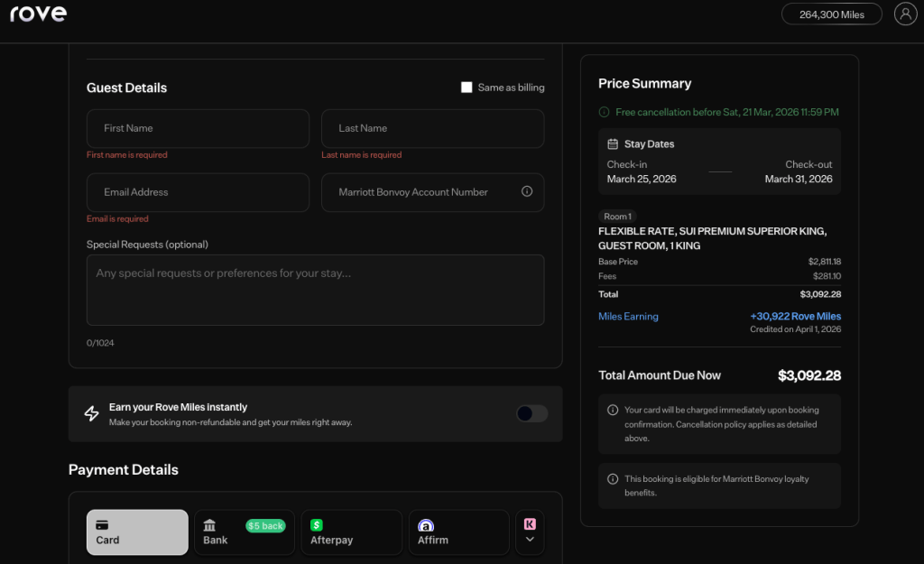The image size is (924, 564).
Task: Click the Miles Earning link
Action: tap(628, 317)
